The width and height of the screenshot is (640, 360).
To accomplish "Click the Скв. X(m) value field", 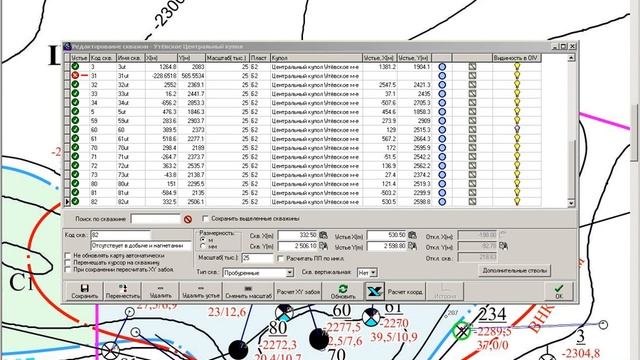I will pos(298,235).
